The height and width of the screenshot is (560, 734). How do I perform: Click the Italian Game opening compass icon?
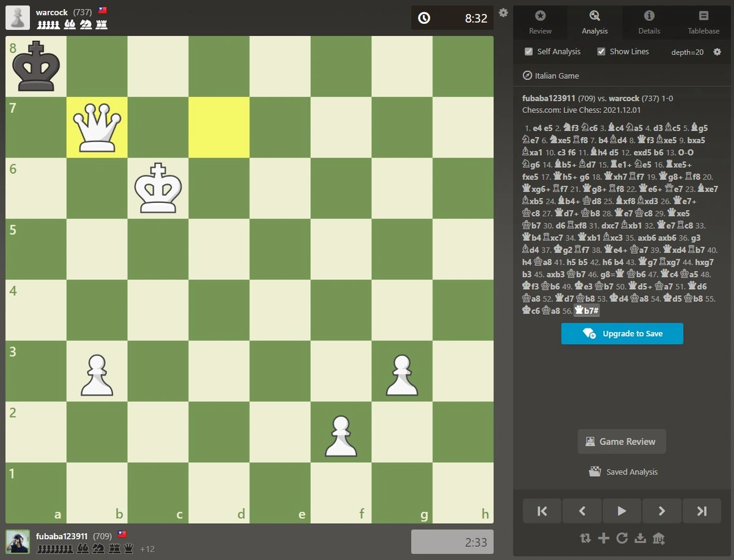click(527, 76)
